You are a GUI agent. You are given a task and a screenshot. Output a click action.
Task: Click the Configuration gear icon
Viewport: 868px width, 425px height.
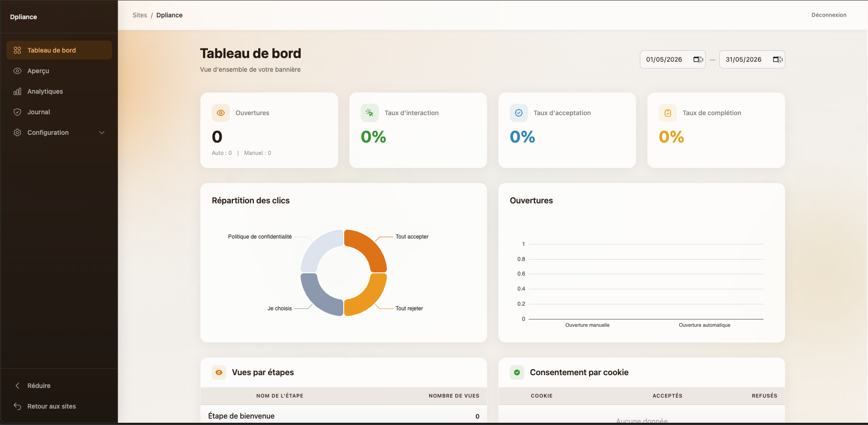tap(17, 133)
